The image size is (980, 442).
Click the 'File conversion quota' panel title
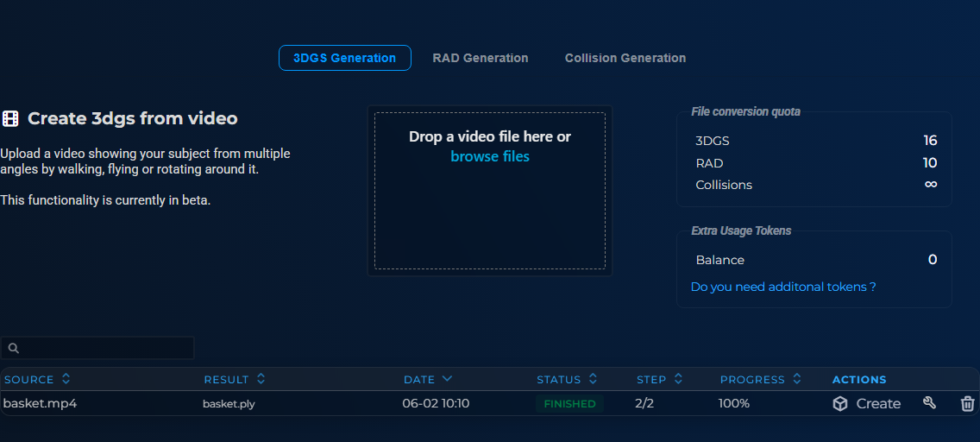coord(745,112)
